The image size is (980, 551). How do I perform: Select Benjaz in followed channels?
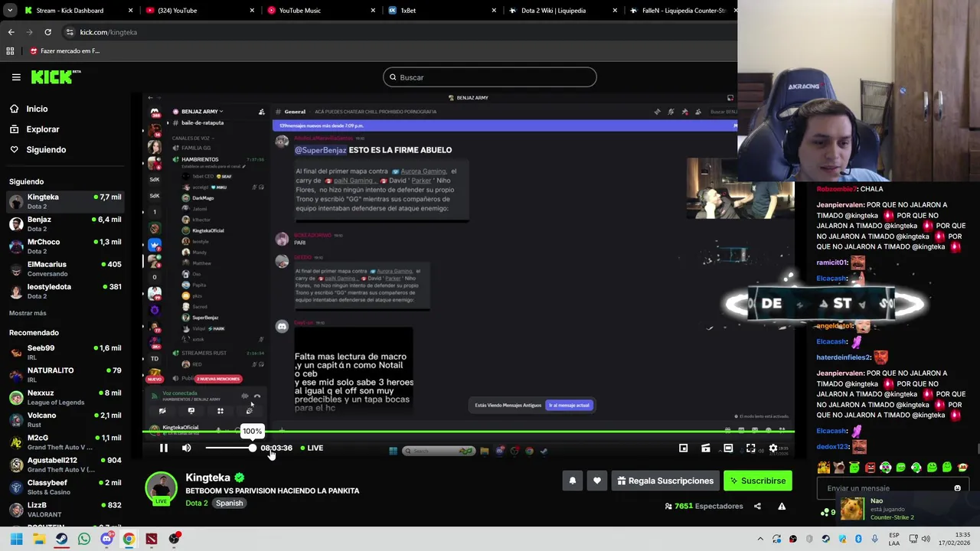pyautogui.click(x=65, y=223)
